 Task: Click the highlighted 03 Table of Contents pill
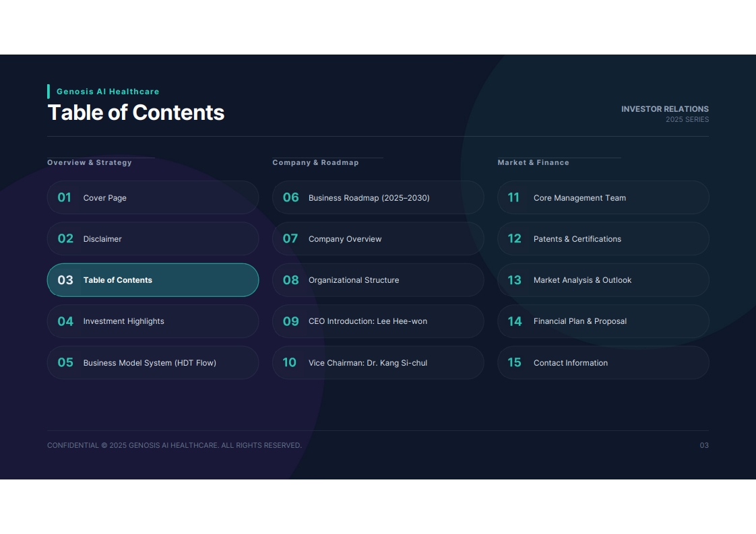[x=153, y=280]
